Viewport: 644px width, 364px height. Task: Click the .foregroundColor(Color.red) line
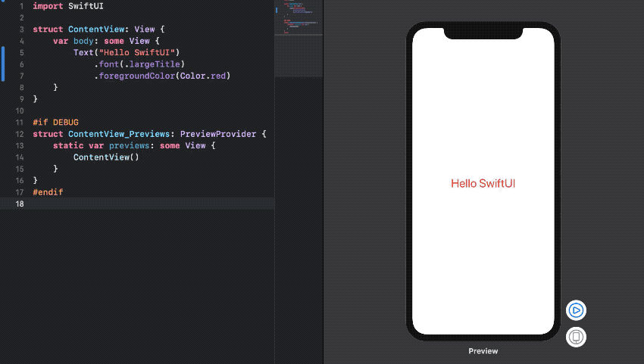[162, 76]
